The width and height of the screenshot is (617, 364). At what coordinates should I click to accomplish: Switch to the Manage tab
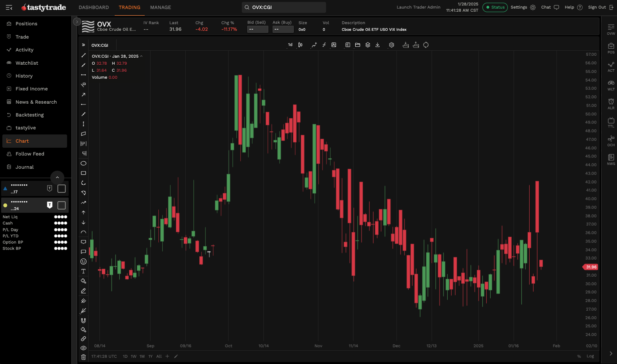coord(161,7)
